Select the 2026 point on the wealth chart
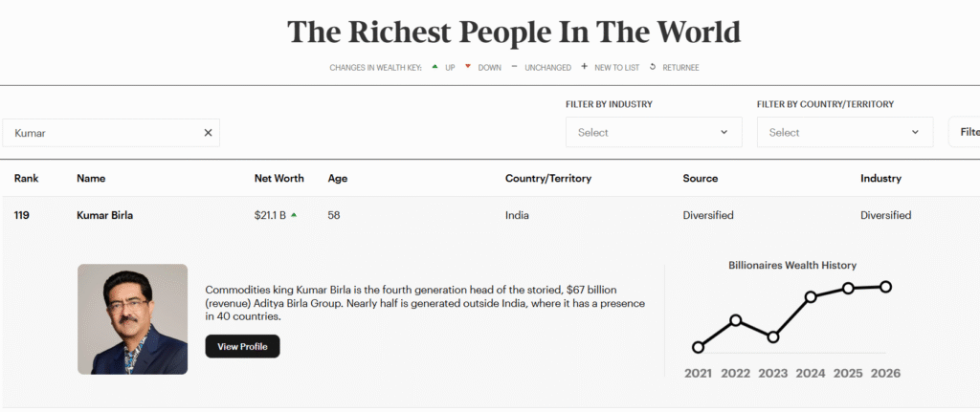Screen dimensions: 980x412 885,287
